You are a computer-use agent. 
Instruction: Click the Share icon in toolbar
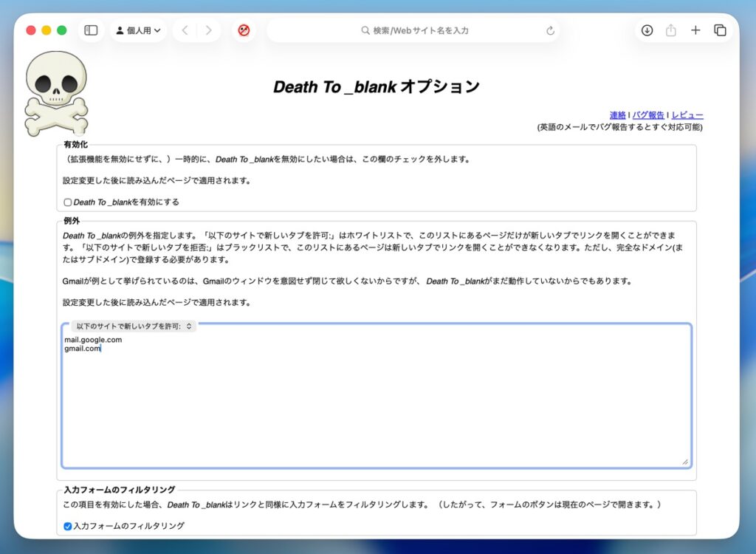click(671, 30)
